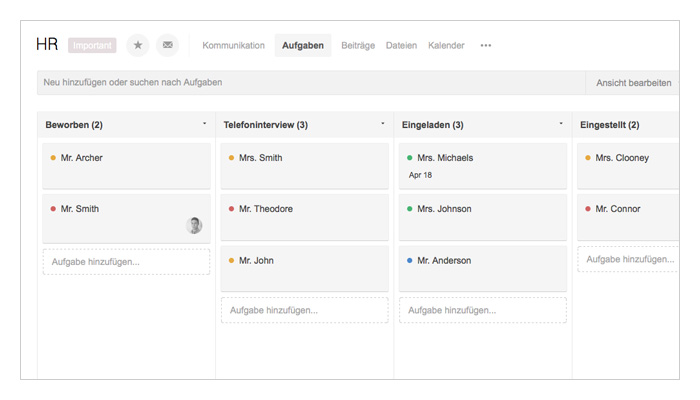Open the Kalender tab
Viewport: 700px width, 400px height.
coord(446,45)
